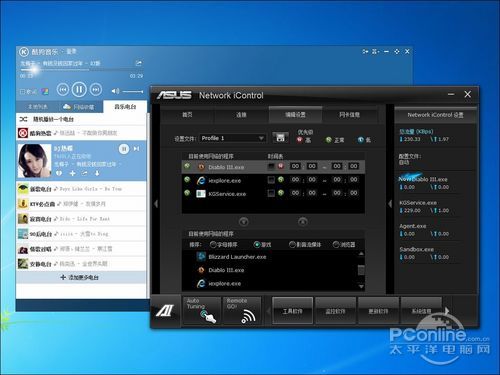
Task: Collapse the left panel arrow in iControl
Action: point(156,204)
